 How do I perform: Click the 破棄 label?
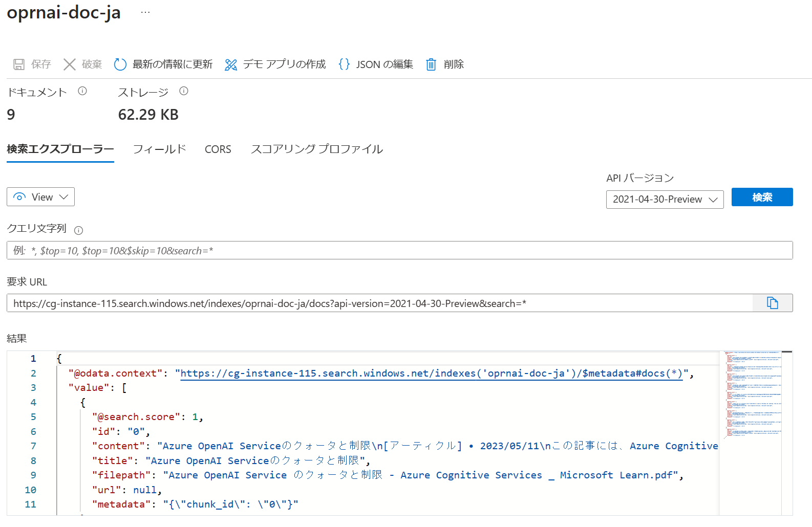point(92,64)
